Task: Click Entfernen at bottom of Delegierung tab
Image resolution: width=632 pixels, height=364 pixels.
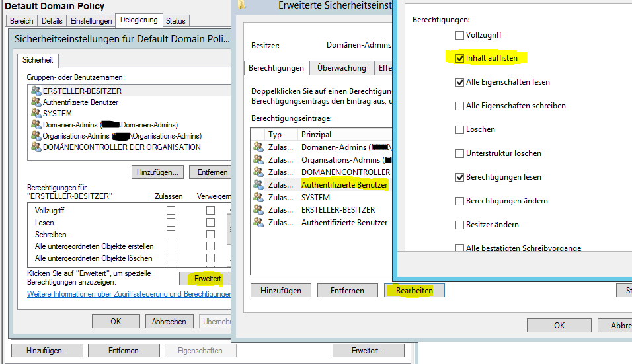Action: [x=124, y=351]
